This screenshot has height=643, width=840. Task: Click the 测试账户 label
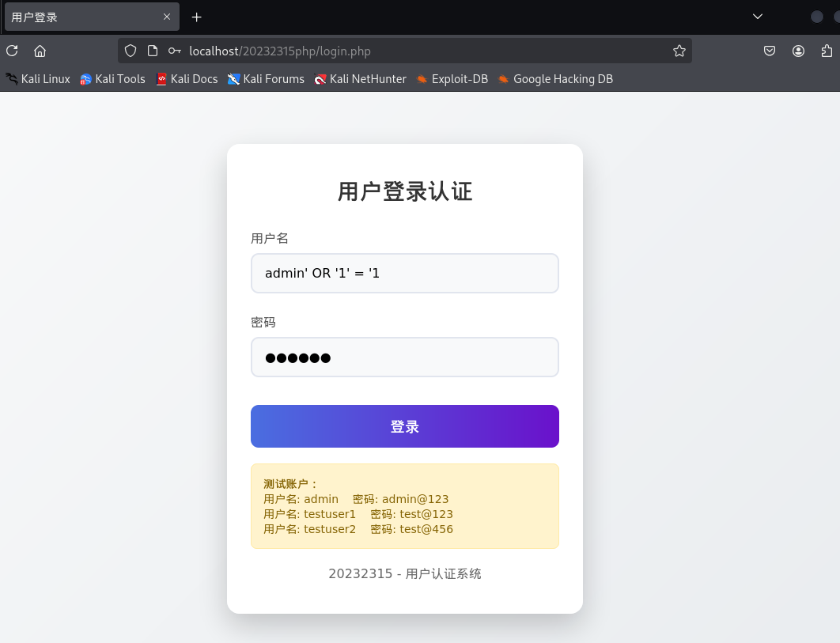click(290, 484)
